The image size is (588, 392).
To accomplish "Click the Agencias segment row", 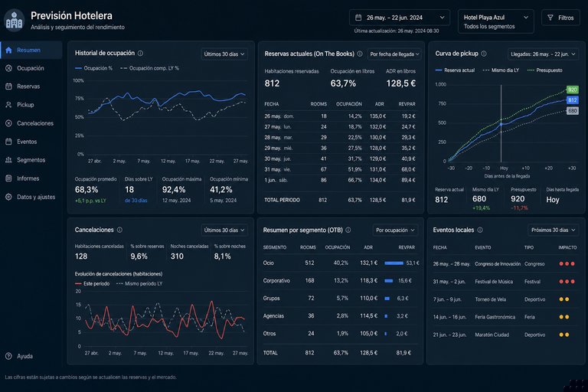I will (340, 316).
